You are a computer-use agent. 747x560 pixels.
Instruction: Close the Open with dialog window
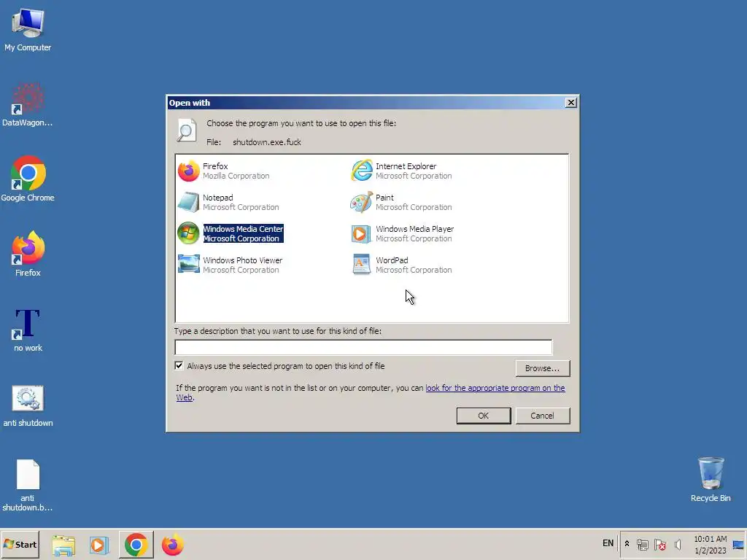[570, 102]
